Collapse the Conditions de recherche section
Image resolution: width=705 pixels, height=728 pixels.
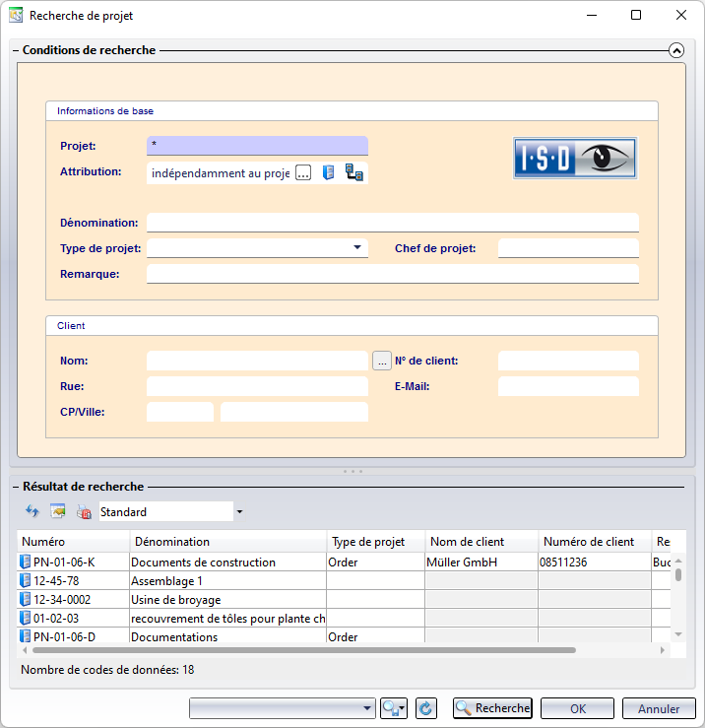tap(675, 50)
